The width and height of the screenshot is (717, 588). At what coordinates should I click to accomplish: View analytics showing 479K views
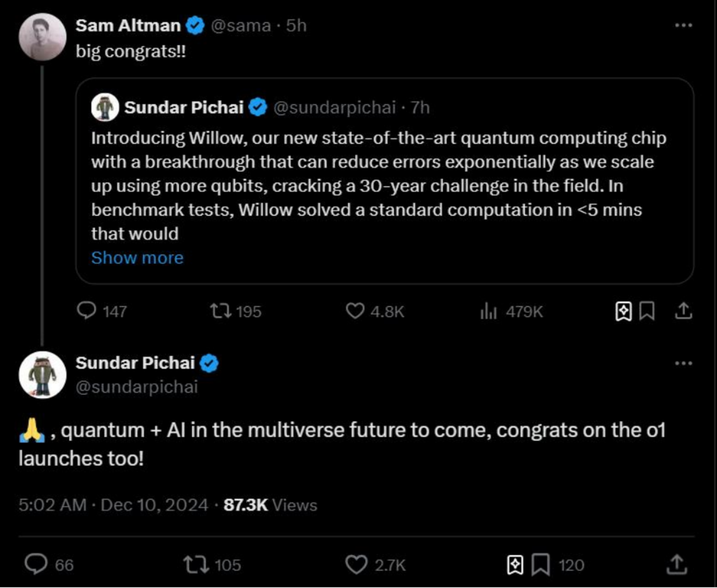(489, 312)
